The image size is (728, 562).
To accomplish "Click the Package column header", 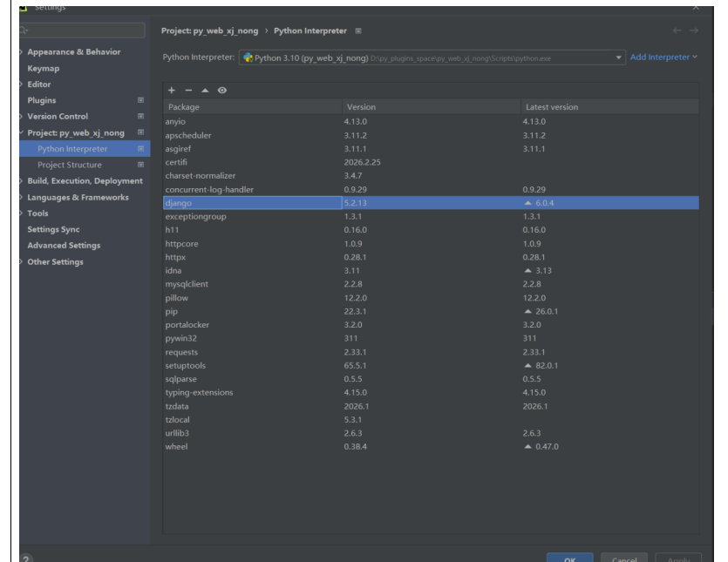I will [x=253, y=107].
